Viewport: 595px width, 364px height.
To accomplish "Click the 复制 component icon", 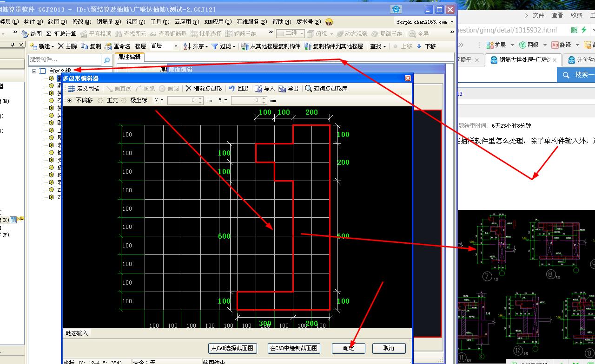I will tap(84, 46).
